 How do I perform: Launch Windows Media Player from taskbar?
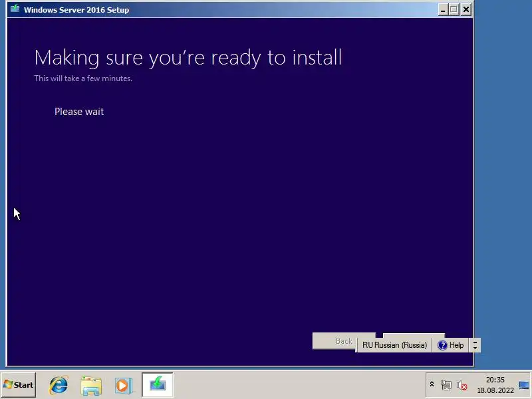(x=123, y=386)
